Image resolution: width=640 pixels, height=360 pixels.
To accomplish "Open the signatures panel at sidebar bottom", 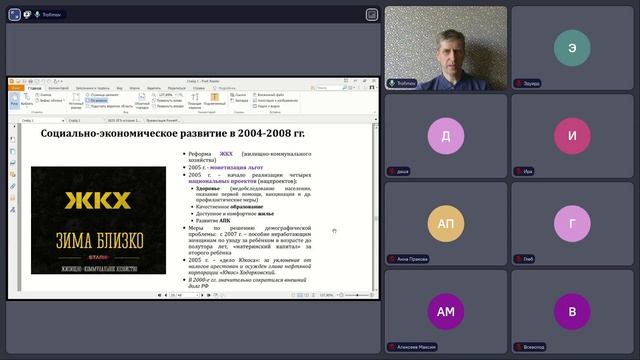I will [13, 209].
